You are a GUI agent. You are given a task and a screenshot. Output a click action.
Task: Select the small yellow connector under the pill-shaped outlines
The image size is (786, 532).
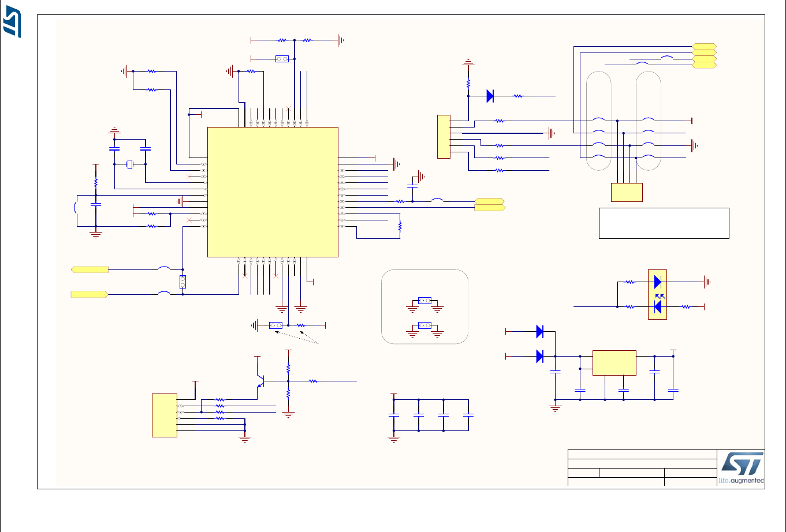(627, 192)
